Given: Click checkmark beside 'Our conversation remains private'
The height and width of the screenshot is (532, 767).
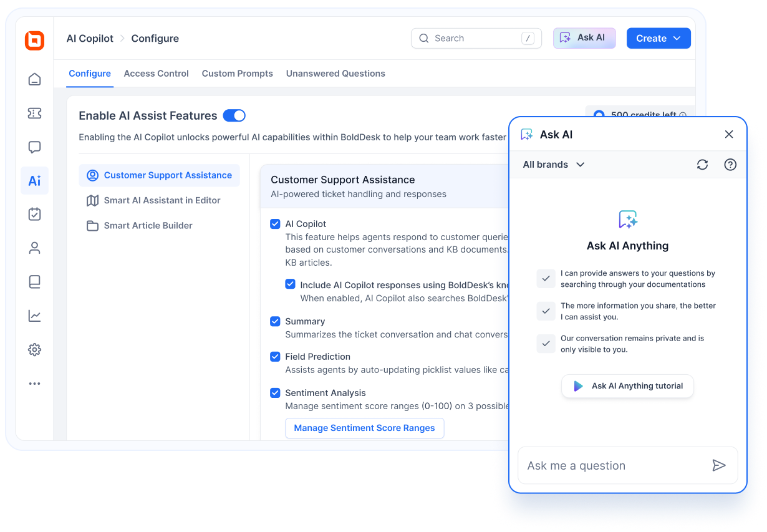Looking at the screenshot, I should [x=546, y=344].
